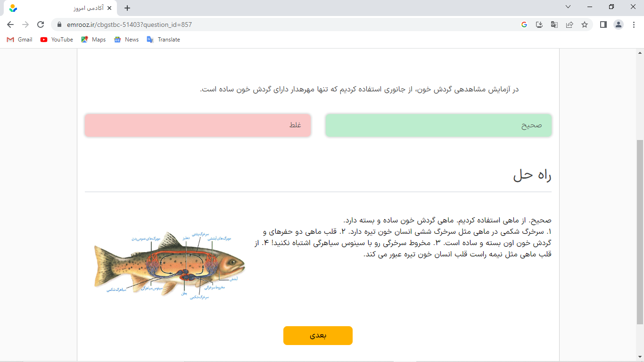
Task: Reload the current page
Action: [41, 25]
